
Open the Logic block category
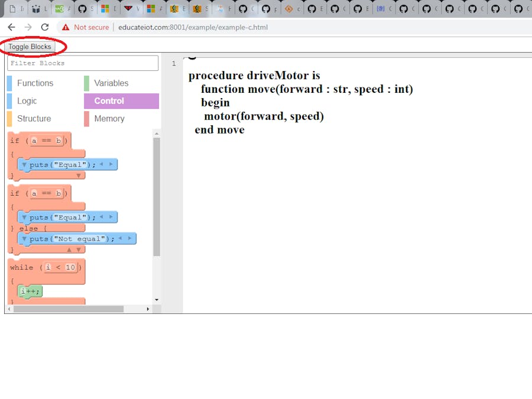point(27,101)
